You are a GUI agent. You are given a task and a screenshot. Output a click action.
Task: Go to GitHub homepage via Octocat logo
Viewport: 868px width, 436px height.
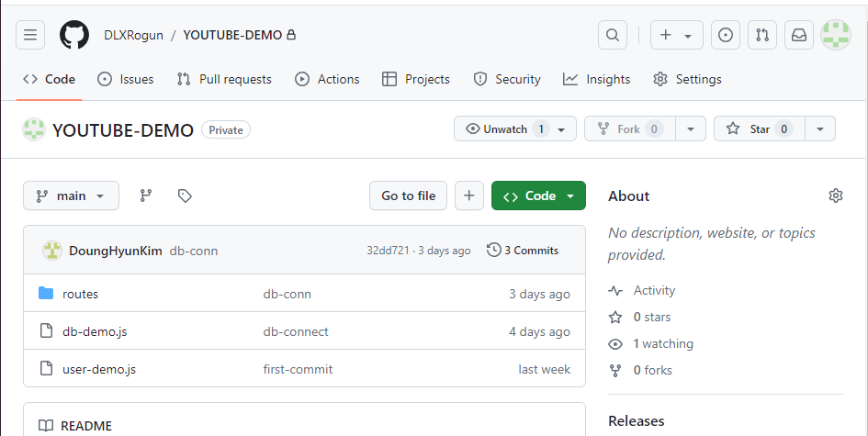tap(74, 35)
